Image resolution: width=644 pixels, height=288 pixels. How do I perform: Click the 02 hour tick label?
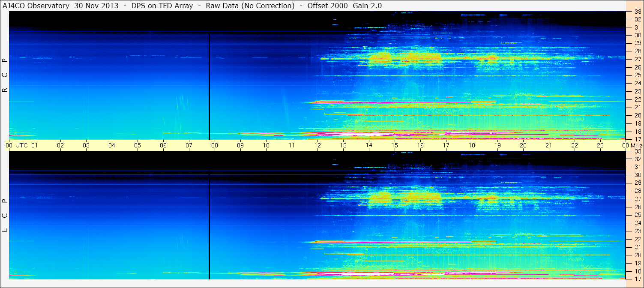coord(60,145)
